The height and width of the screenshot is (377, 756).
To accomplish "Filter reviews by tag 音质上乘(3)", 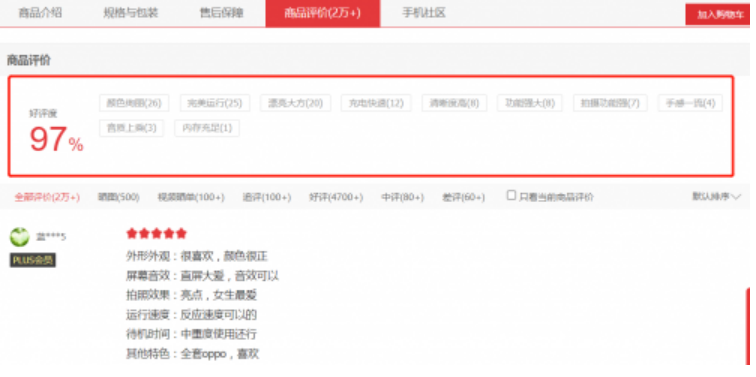I will point(132,128).
